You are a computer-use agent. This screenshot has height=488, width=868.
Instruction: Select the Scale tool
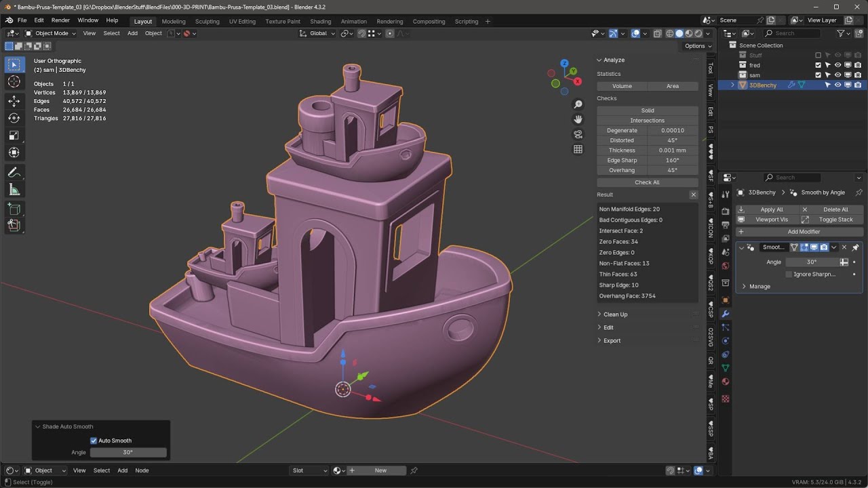click(x=14, y=135)
